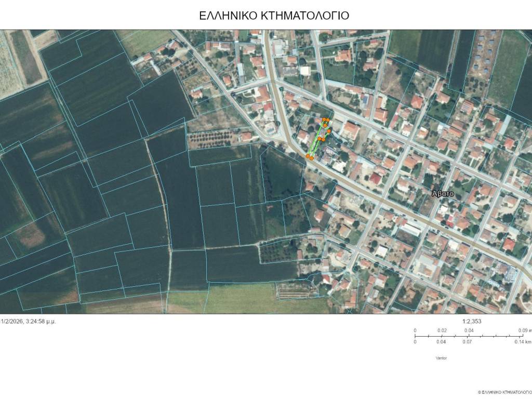Click the rightmost orange vertex marker on the parcel
This screenshot has height=399, width=532.
[328, 130]
